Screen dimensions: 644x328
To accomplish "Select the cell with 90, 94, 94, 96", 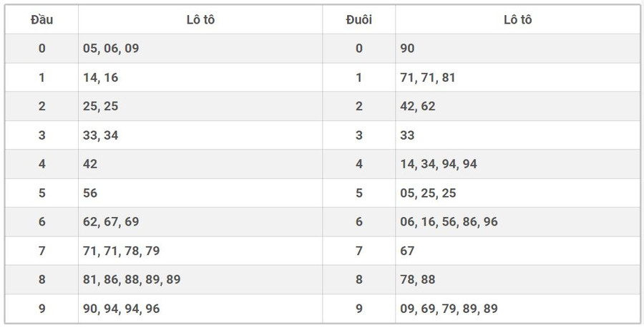I will click(122, 309).
